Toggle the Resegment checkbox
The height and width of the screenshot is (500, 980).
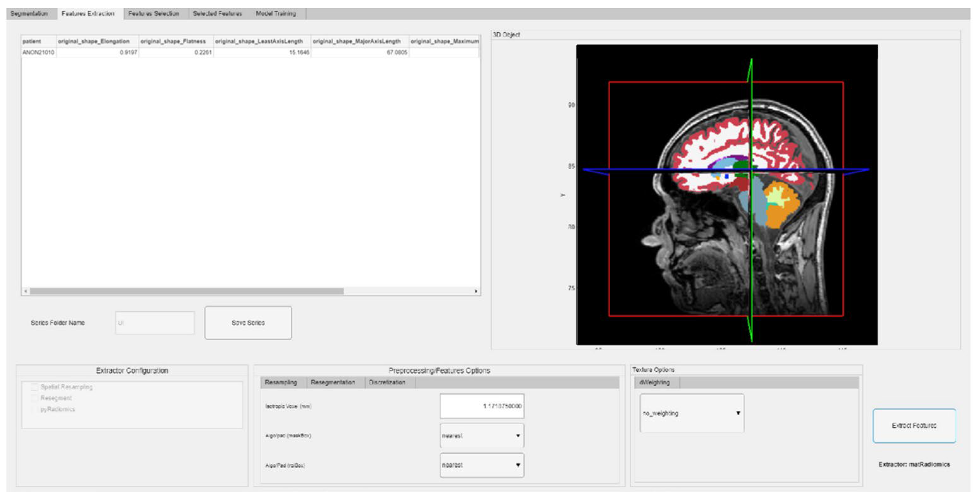(x=35, y=398)
